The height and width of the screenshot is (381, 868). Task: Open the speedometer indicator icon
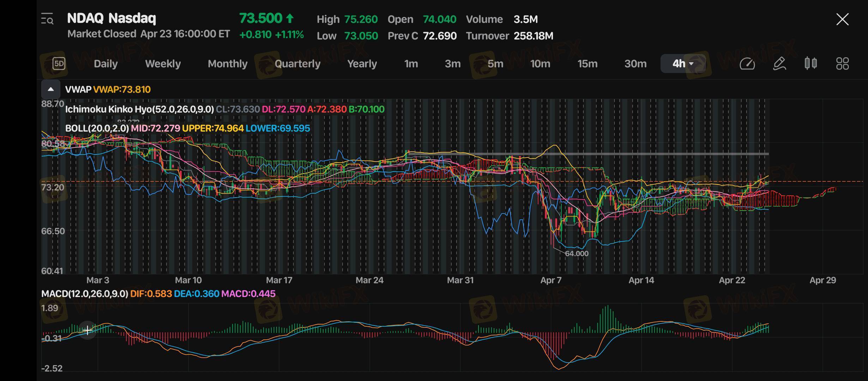click(747, 64)
